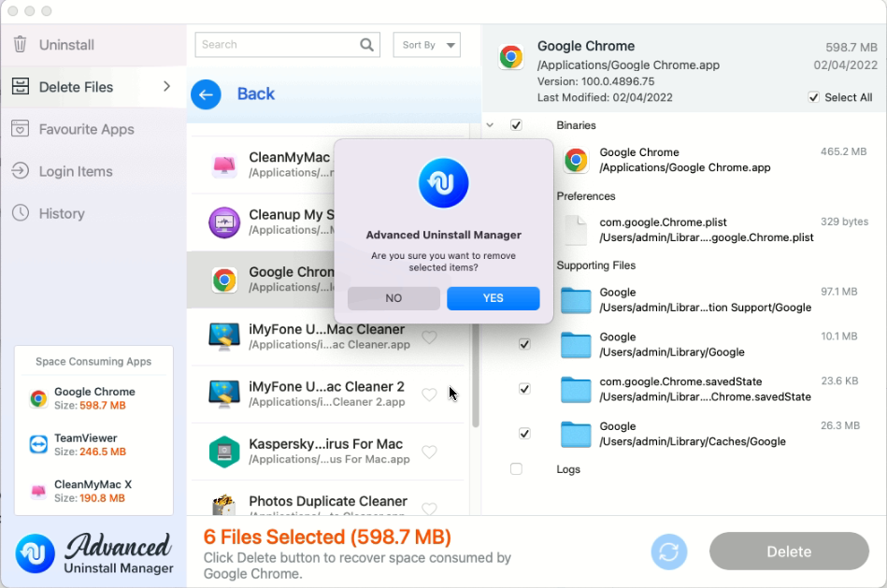
Task: Uncheck the com.google.Chrome.savedState checkbox
Action: pos(524,389)
